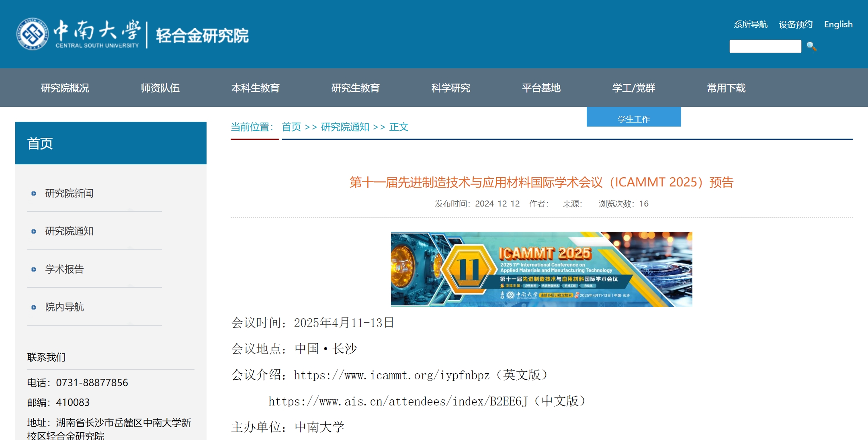Open 师资队伍 menu
Viewport: 868px width, 440px height.
coord(160,88)
